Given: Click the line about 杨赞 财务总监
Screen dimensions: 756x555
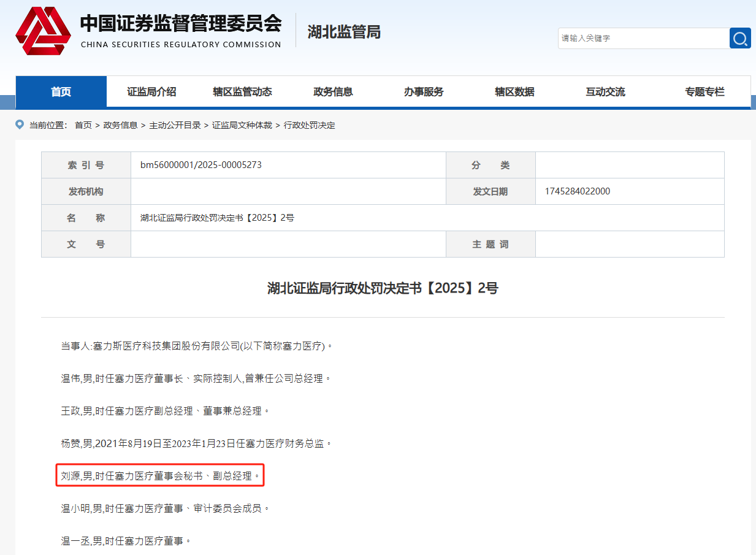Looking at the screenshot, I should tap(196, 443).
